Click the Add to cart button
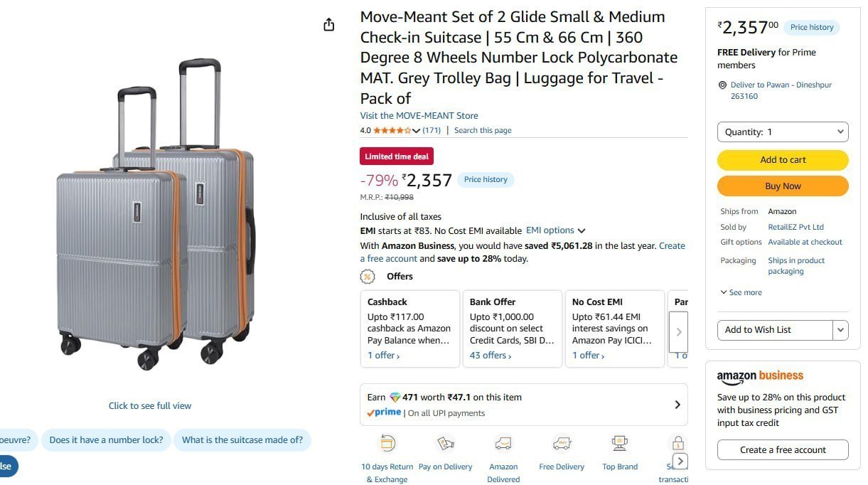The image size is (868, 485). pyautogui.click(x=783, y=160)
